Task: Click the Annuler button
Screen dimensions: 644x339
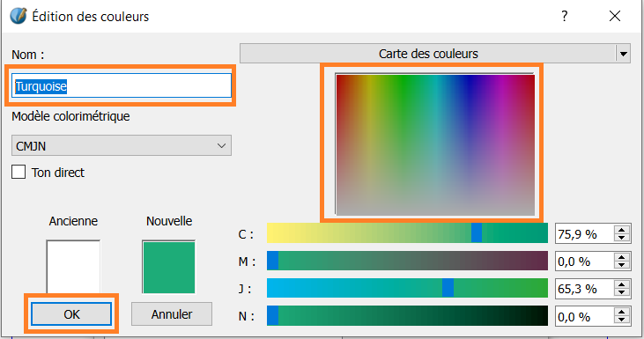Action: pos(172,314)
